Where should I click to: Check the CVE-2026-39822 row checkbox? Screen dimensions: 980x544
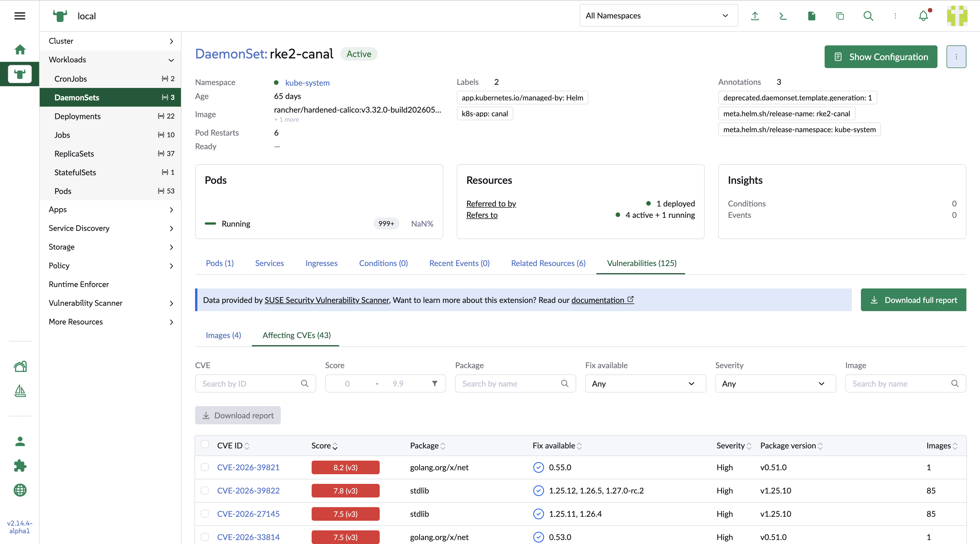205,490
